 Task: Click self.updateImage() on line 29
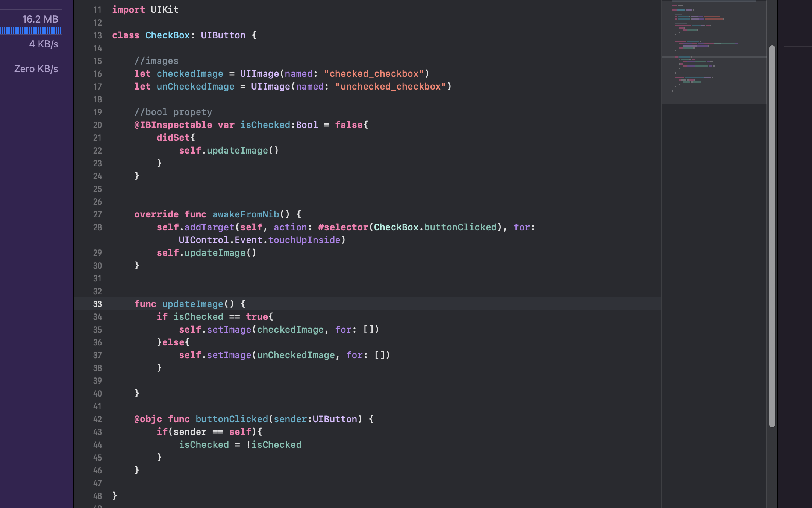point(206,253)
